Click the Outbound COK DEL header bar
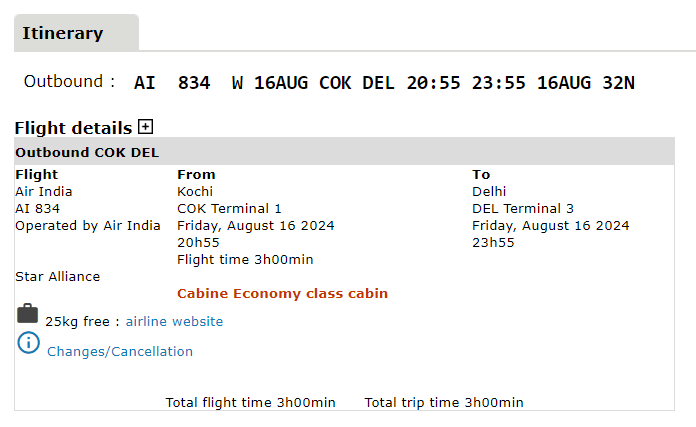This screenshot has width=696, height=427. tap(344, 153)
